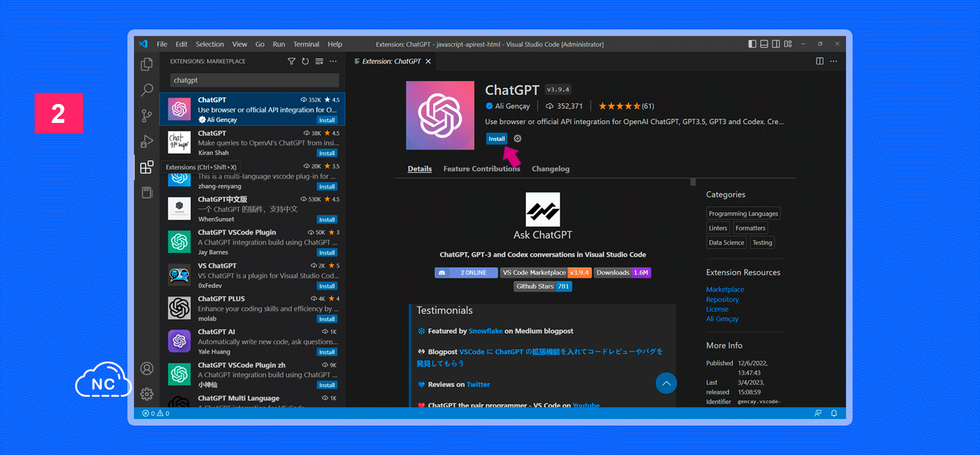Click the feedback icon in status bar
Screen dimensions: 980x455
click(x=818, y=414)
